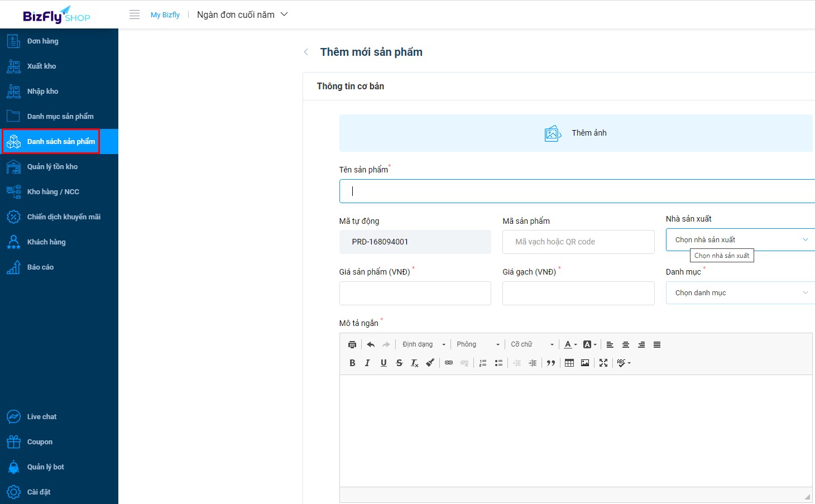Open My Bizfly link
Image resolution: width=815 pixels, height=504 pixels.
point(165,15)
